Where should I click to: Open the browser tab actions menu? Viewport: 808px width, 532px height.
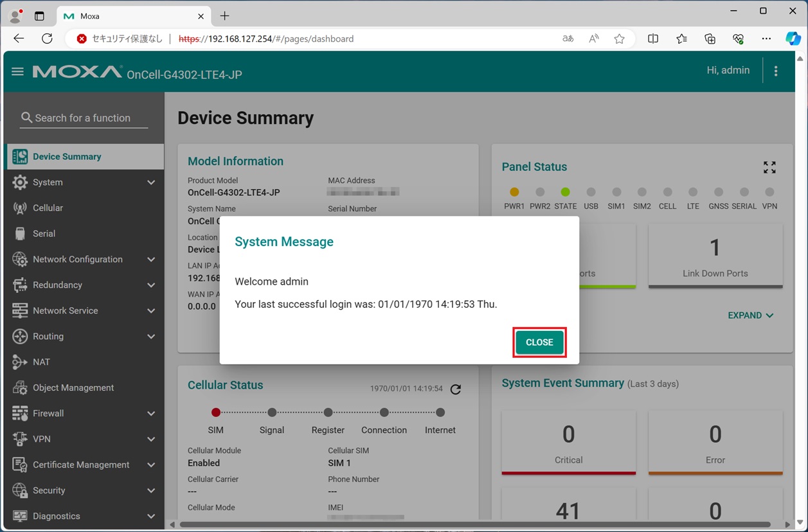point(39,16)
